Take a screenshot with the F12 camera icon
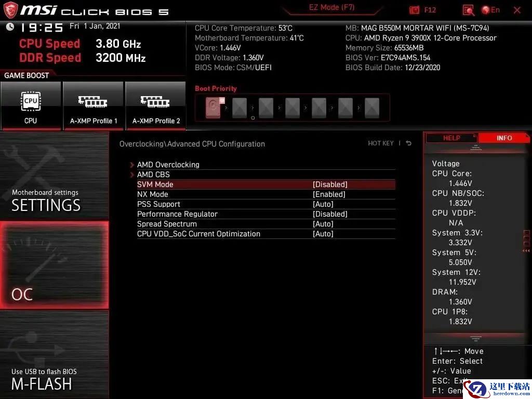The height and width of the screenshot is (399, 532). click(x=414, y=10)
